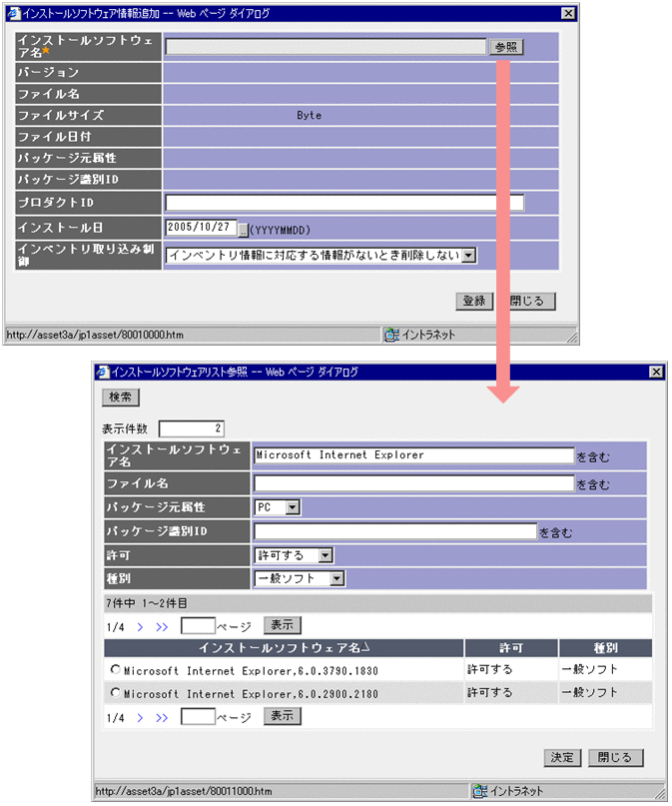Select radio for Internet Explorer 6.0.3790.1830
Viewport: 672px width, 806px height.
pos(116,670)
